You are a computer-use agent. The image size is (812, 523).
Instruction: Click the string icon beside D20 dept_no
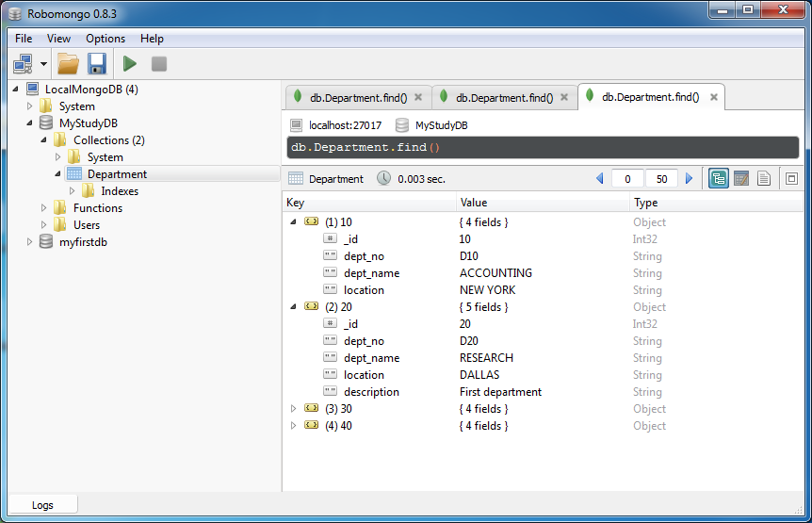pyautogui.click(x=330, y=340)
